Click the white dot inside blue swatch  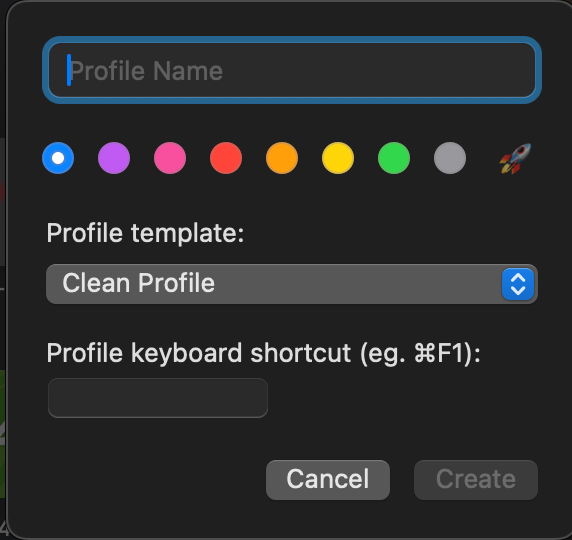tap(58, 158)
